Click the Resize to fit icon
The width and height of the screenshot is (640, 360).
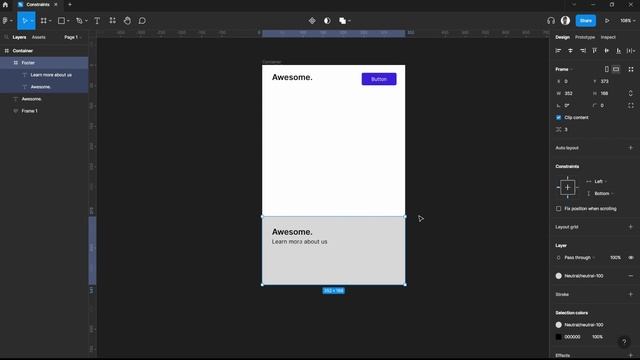pos(631,69)
